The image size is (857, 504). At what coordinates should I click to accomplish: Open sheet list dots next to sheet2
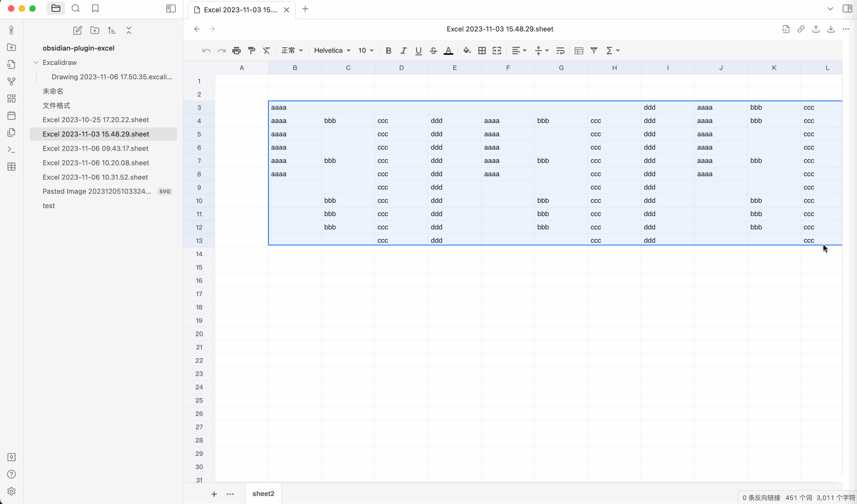(x=230, y=494)
